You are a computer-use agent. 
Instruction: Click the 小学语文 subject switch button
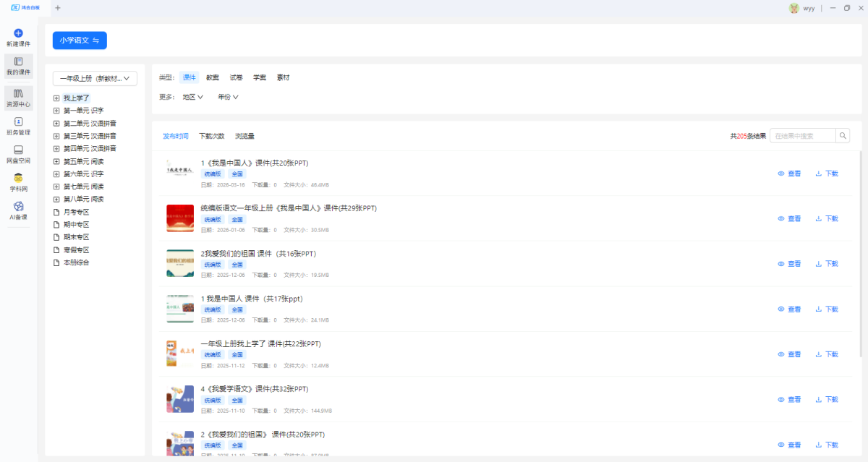pos(80,40)
